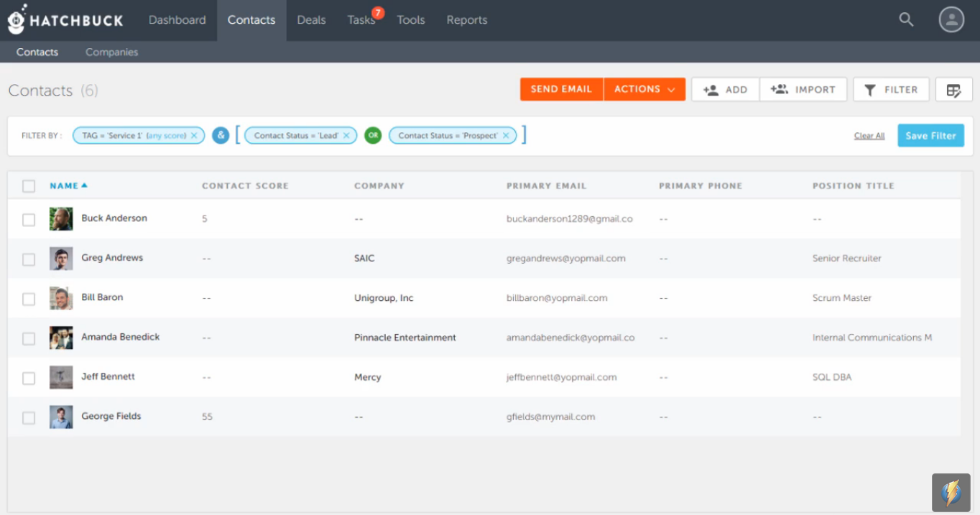Remove the Contact Status 'Lead' filter
The height and width of the screenshot is (515, 980).
[x=346, y=136]
